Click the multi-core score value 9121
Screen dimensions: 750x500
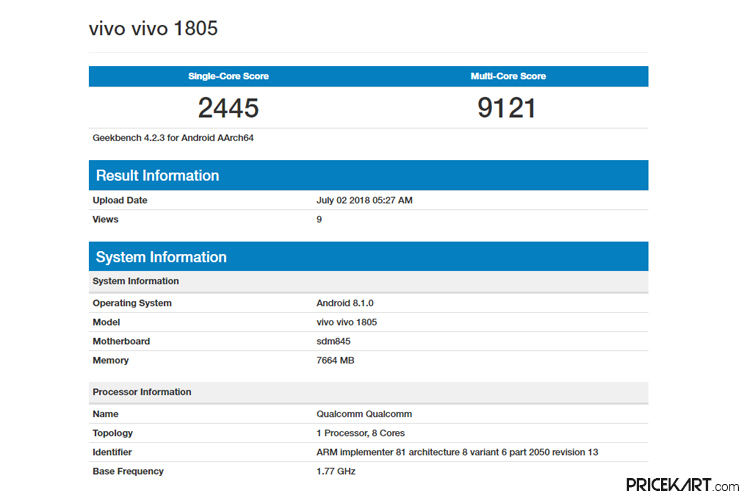[x=507, y=108]
